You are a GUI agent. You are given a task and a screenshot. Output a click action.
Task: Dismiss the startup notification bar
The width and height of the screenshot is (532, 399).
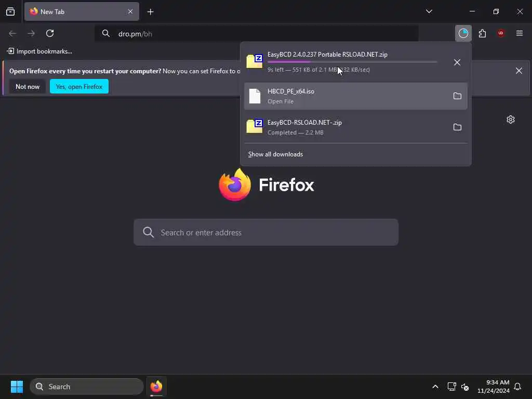click(x=519, y=71)
